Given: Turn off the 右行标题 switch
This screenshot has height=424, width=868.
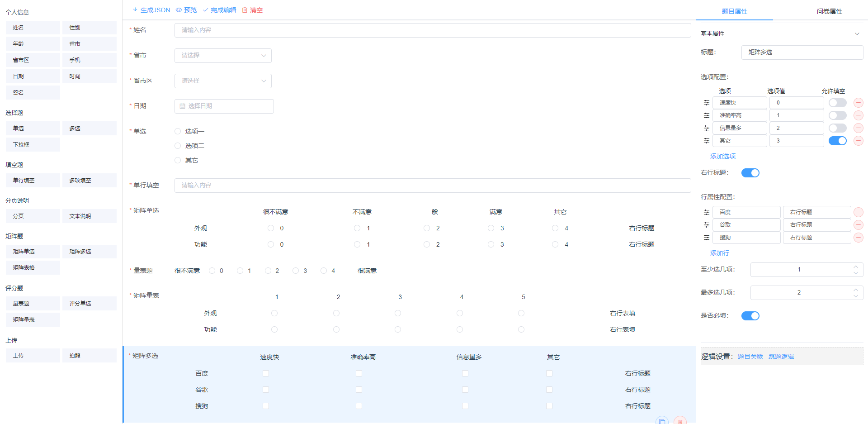Looking at the screenshot, I should [x=750, y=172].
